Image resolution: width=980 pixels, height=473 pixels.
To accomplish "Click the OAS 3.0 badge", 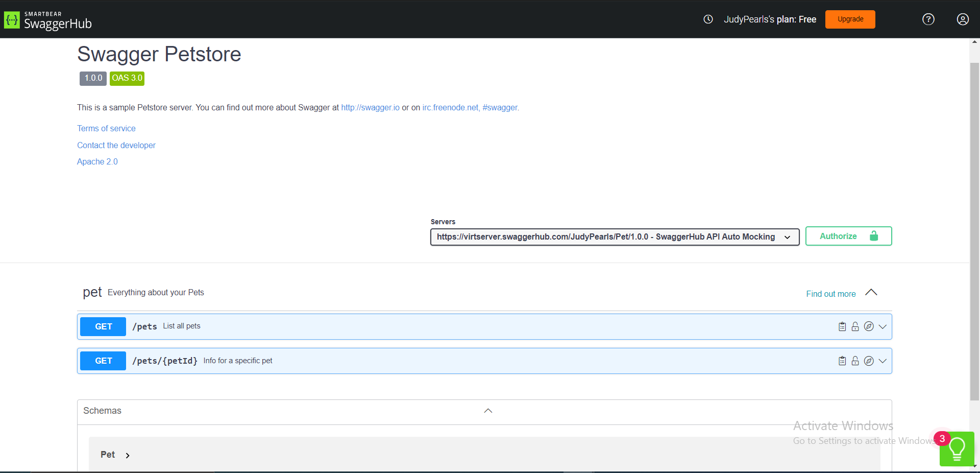I will pos(127,78).
